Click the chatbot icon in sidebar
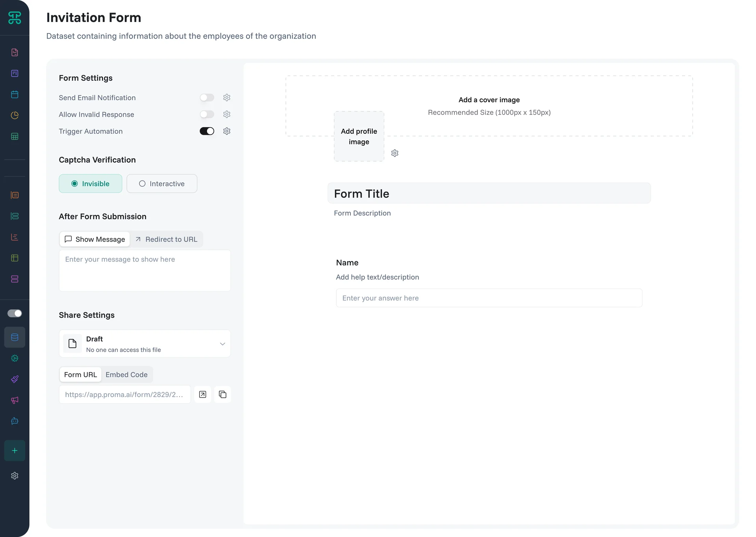This screenshot has height=537, width=756. [15, 421]
